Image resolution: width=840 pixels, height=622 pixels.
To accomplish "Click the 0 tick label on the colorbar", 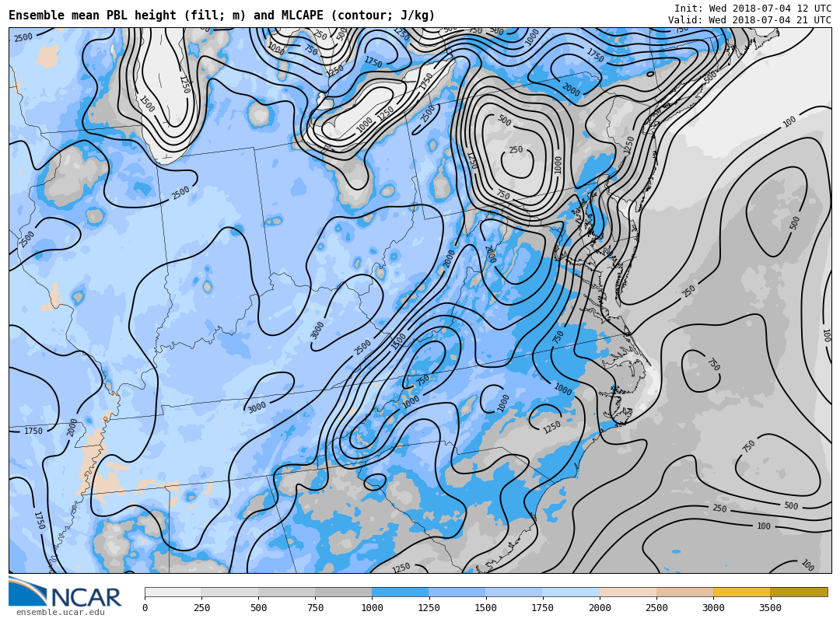I will point(145,608).
